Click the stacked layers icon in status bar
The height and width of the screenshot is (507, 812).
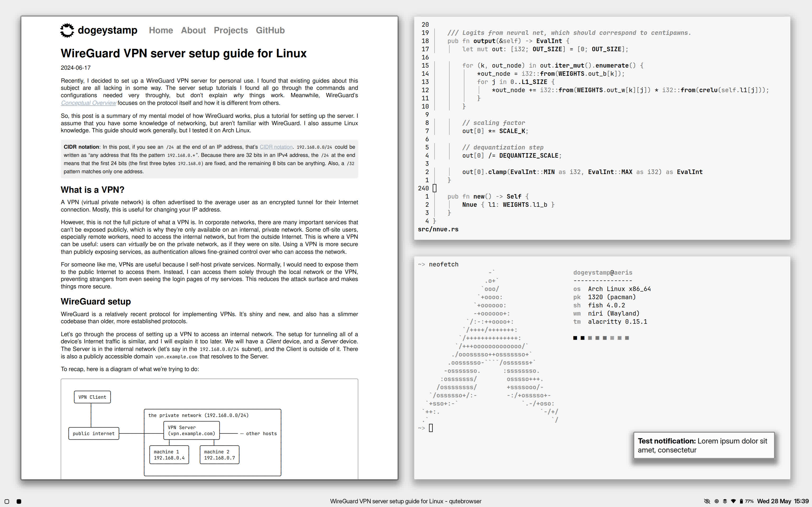pos(725,501)
